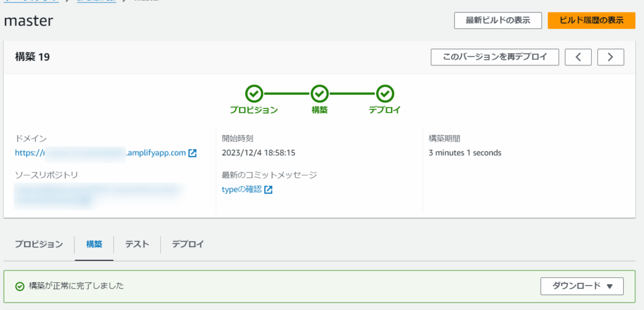Image resolution: width=644 pixels, height=310 pixels.
Task: Go to previous build with left chevron
Action: 578,57
